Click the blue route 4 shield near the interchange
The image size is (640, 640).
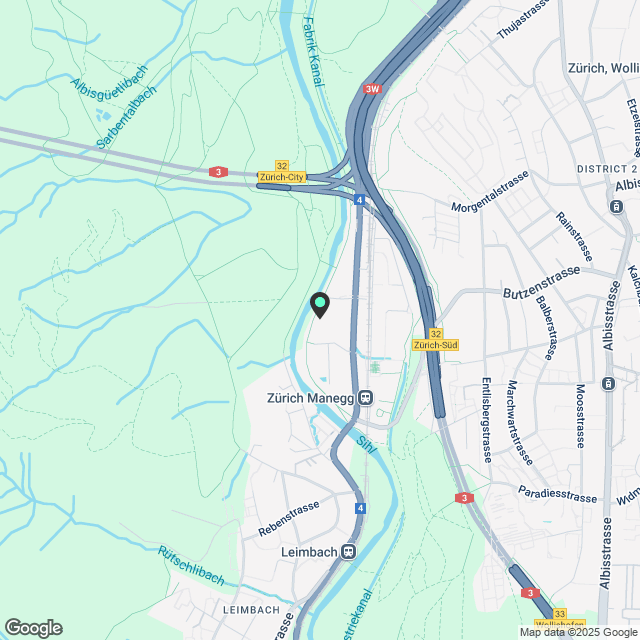(359, 200)
